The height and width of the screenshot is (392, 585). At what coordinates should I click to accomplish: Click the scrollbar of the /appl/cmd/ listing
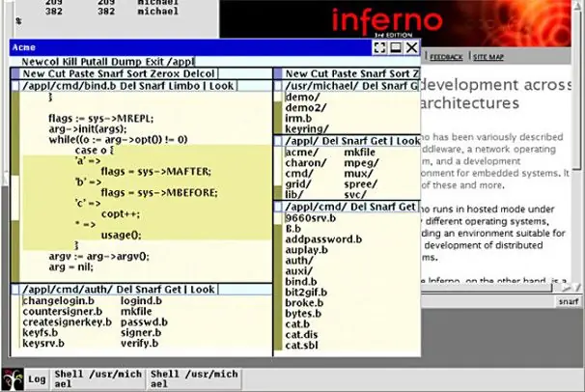pyautogui.click(x=278, y=282)
